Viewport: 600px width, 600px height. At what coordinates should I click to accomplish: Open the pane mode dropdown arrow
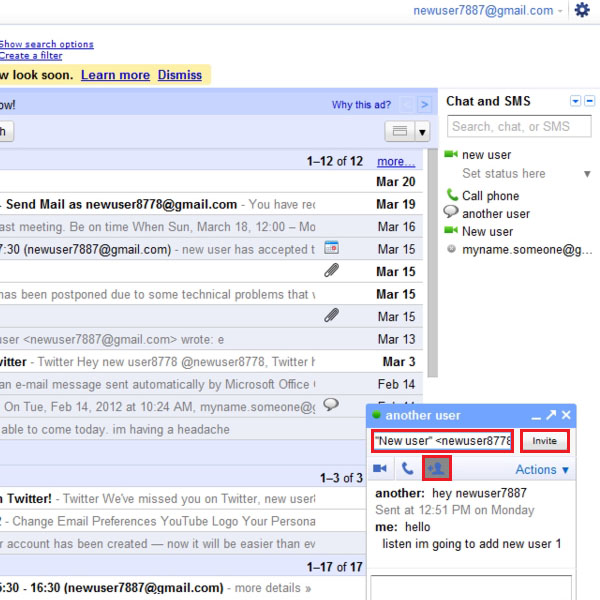422,132
